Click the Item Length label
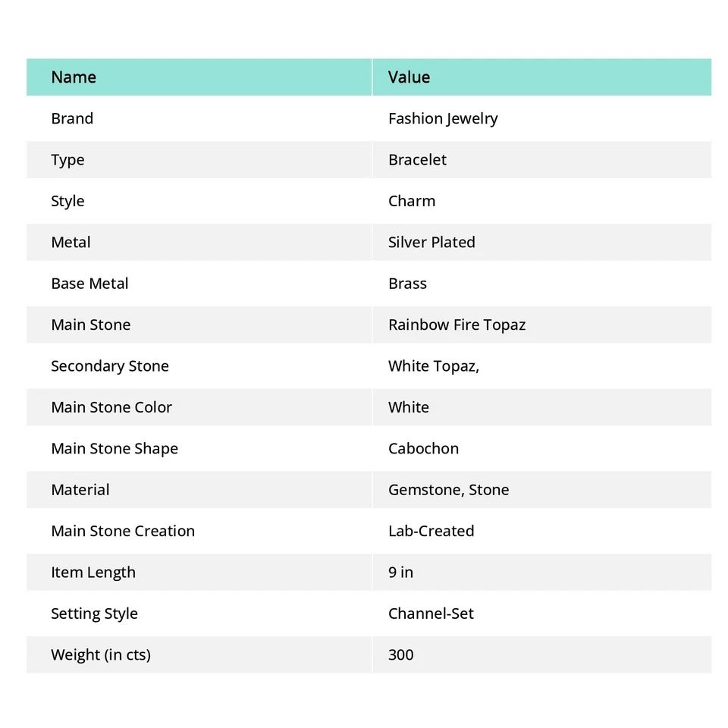Viewport: 728px width, 728px height. 93,573
